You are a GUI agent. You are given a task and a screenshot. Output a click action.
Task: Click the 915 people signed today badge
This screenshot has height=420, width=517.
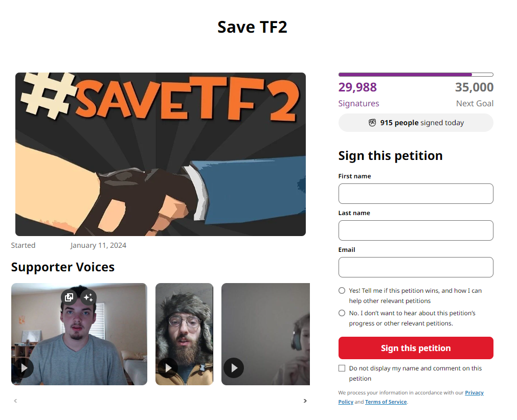click(416, 123)
